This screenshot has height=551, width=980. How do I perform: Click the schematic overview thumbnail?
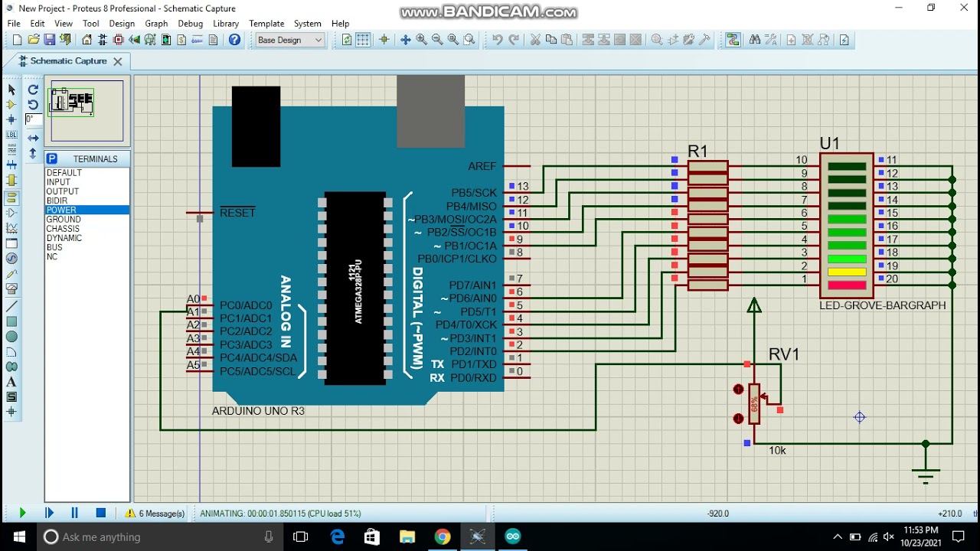coord(87,110)
